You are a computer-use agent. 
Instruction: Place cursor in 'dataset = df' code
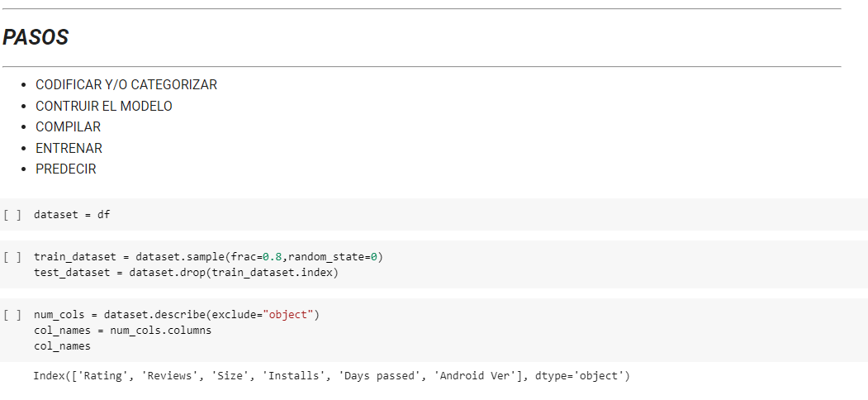72,215
